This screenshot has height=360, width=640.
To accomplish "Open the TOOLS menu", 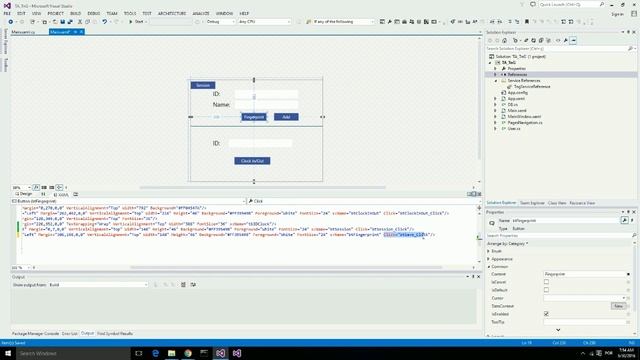I will pyautogui.click(x=130, y=13).
